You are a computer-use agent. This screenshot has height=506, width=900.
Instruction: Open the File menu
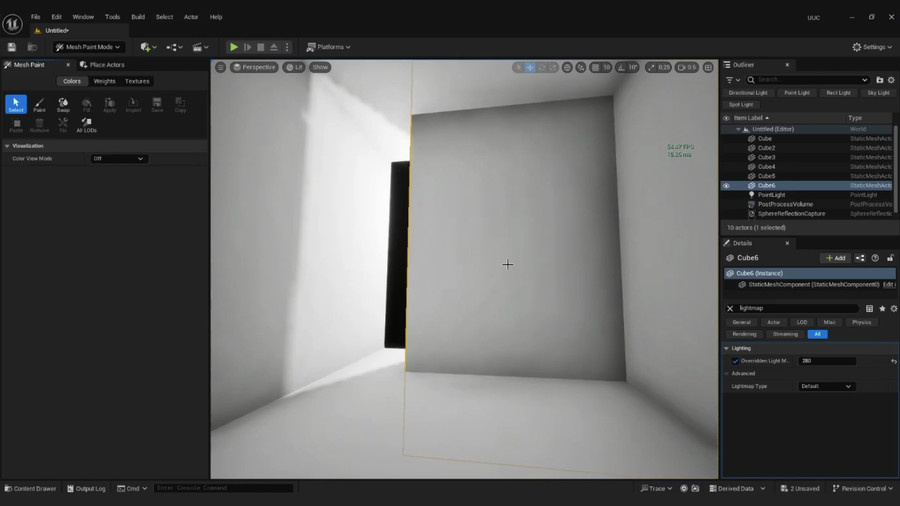tap(36, 17)
